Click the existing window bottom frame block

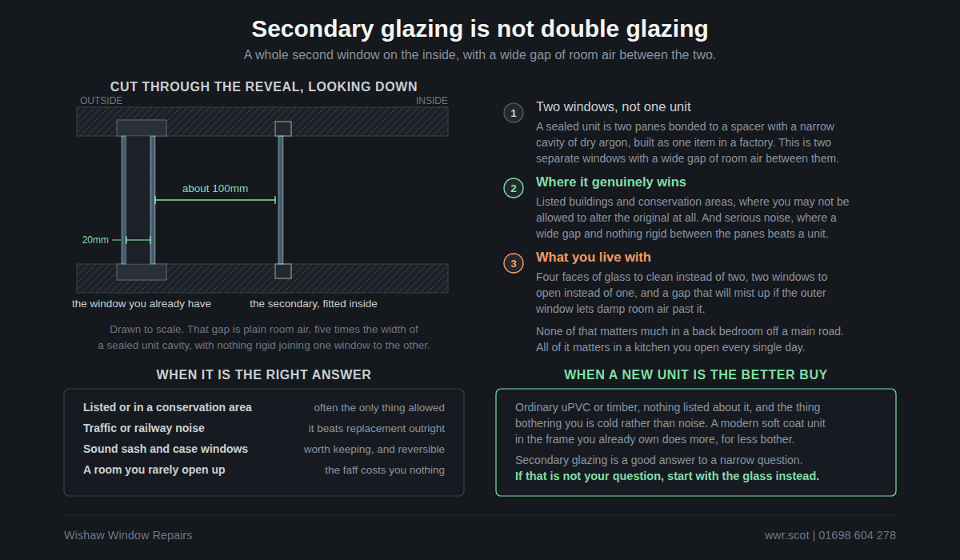[142, 272]
